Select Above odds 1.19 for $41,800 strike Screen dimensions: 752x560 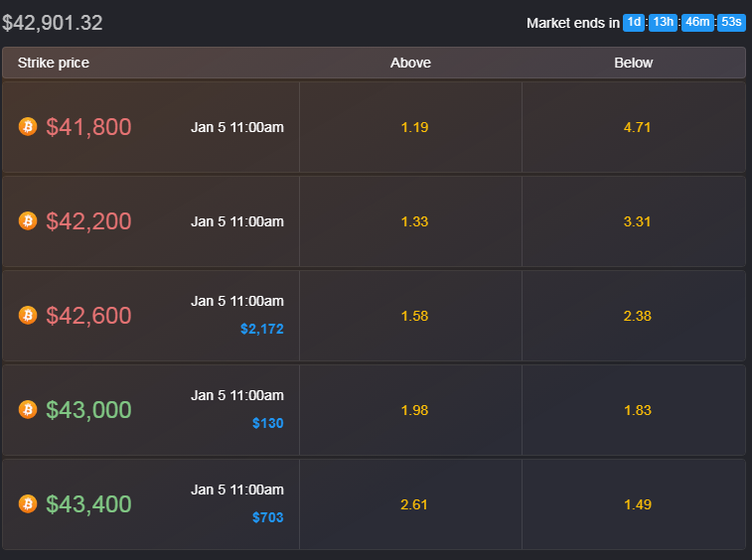pos(413,127)
